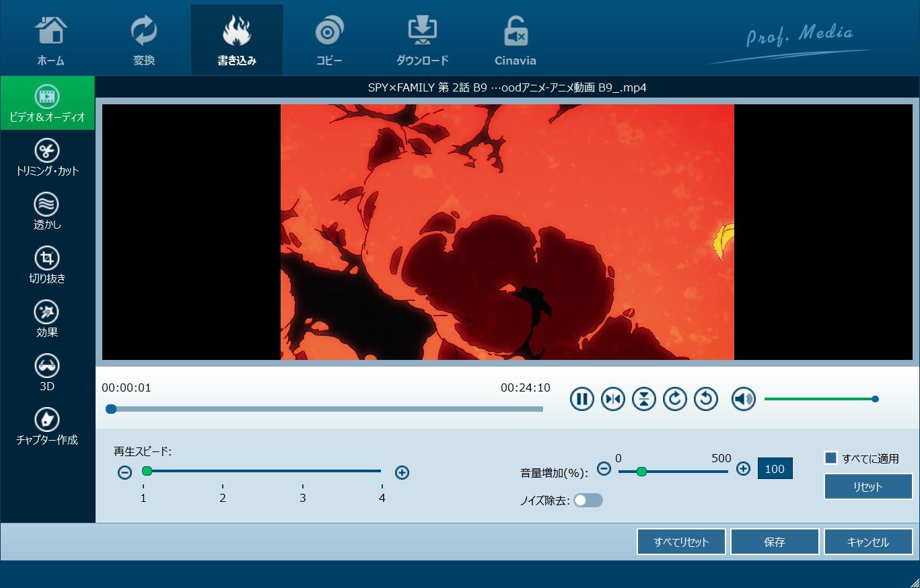The width and height of the screenshot is (920, 588).
Task: Mute the preview speaker icon
Action: [x=744, y=399]
